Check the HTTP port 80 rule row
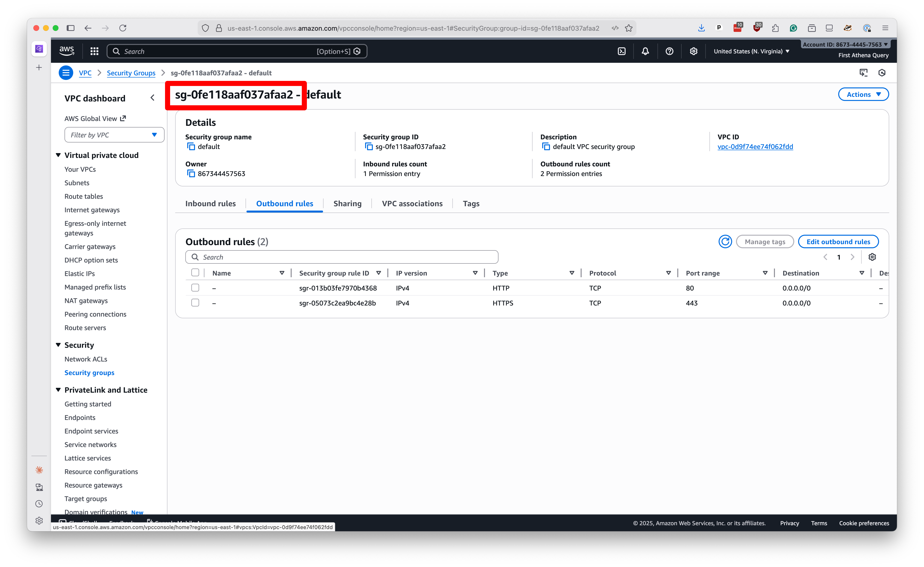The height and width of the screenshot is (567, 924). [195, 288]
